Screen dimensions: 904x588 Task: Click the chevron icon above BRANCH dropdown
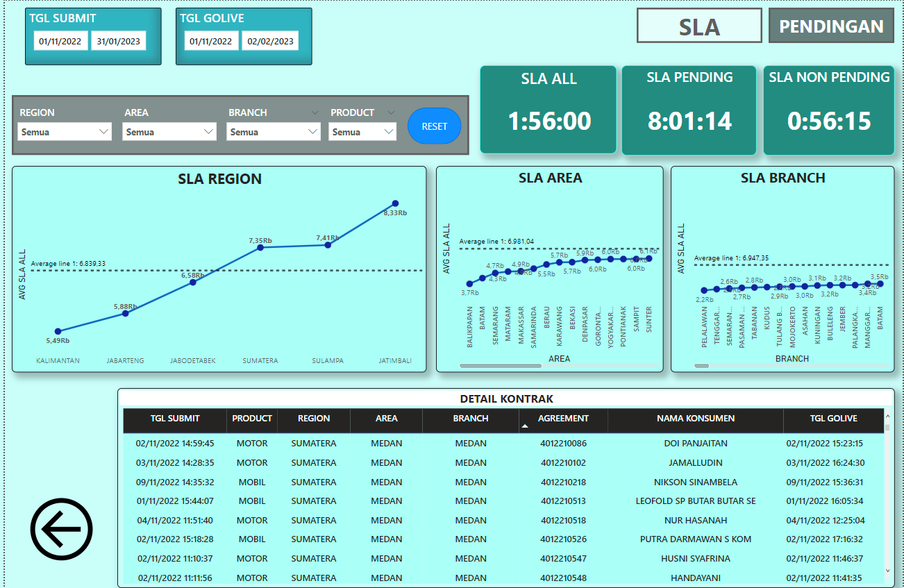click(x=315, y=112)
